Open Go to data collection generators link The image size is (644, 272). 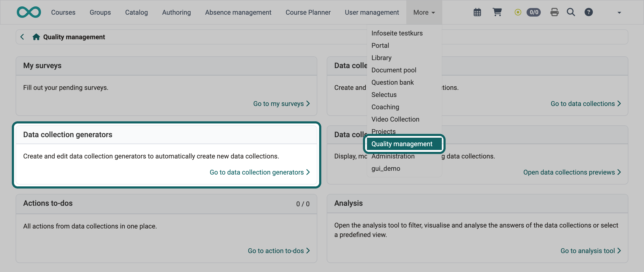click(260, 172)
